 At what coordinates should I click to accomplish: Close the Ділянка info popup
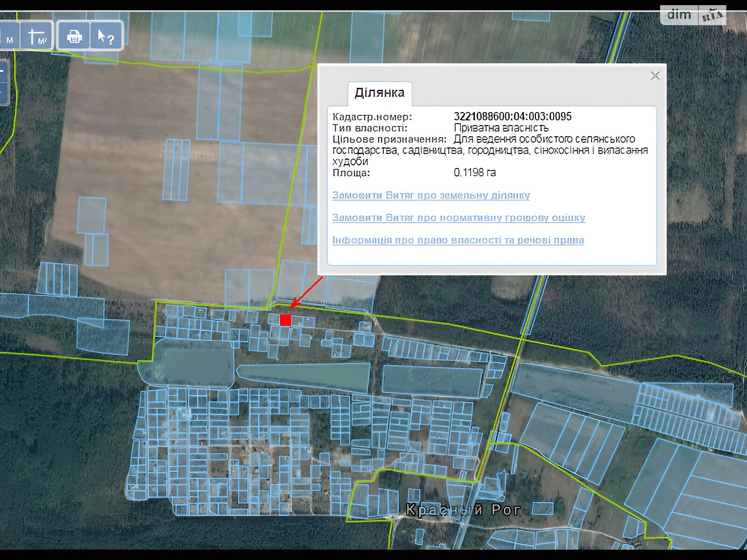[655, 76]
